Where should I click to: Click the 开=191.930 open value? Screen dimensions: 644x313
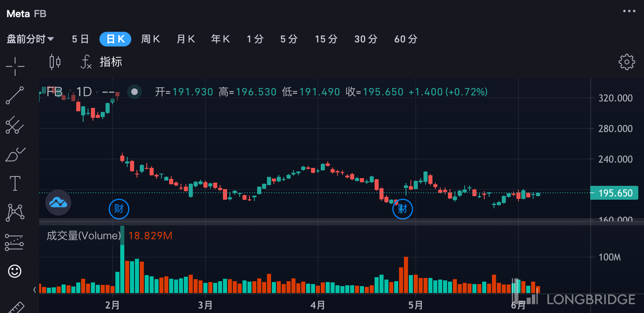point(184,92)
